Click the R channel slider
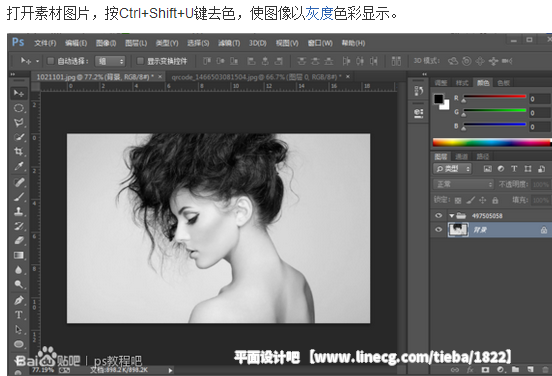The image size is (552, 376). (495, 96)
